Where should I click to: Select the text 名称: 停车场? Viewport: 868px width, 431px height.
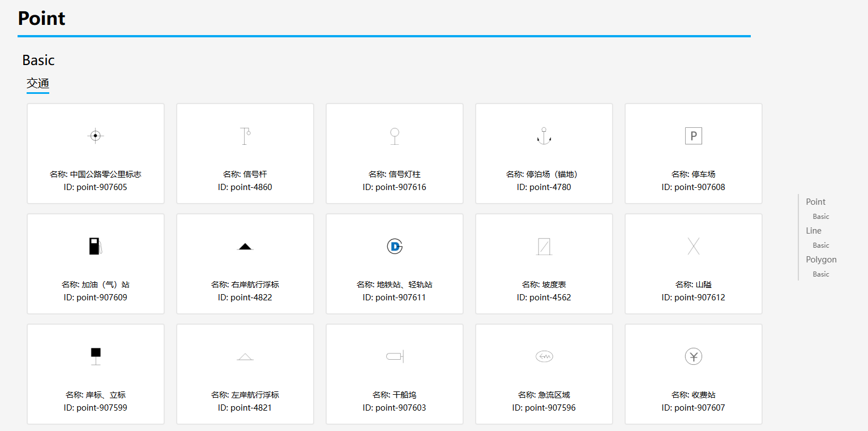pyautogui.click(x=694, y=174)
